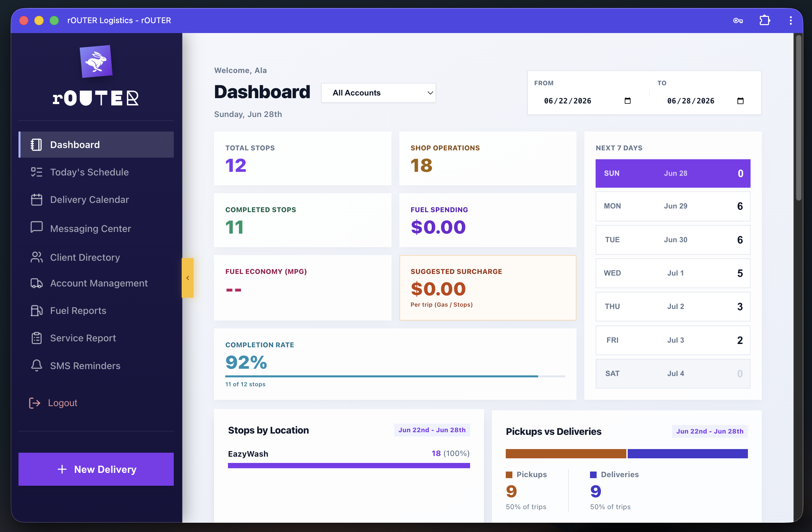Go to Account Management
Viewport: 812px width, 532px height.
tap(96, 283)
